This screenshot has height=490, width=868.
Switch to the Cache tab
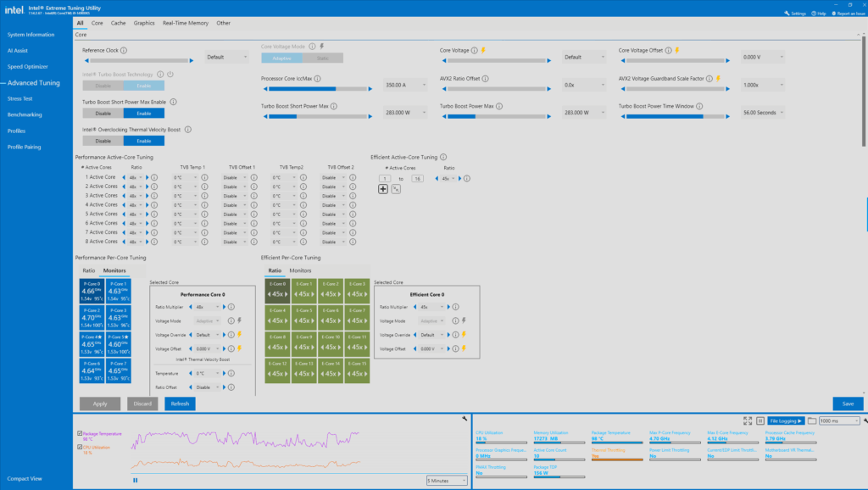point(118,23)
